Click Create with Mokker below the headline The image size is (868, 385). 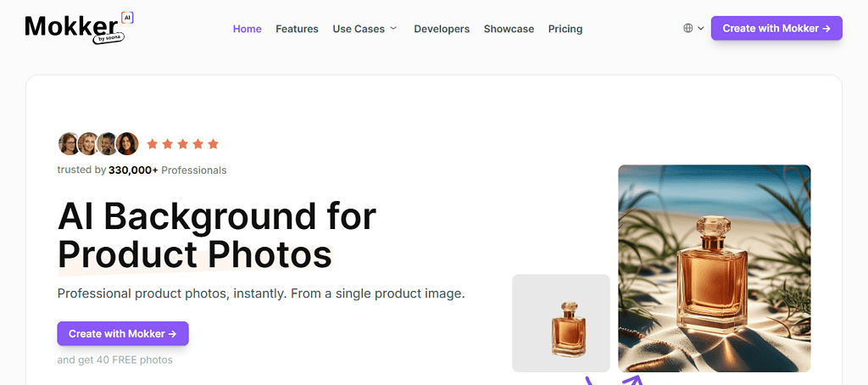pos(123,333)
